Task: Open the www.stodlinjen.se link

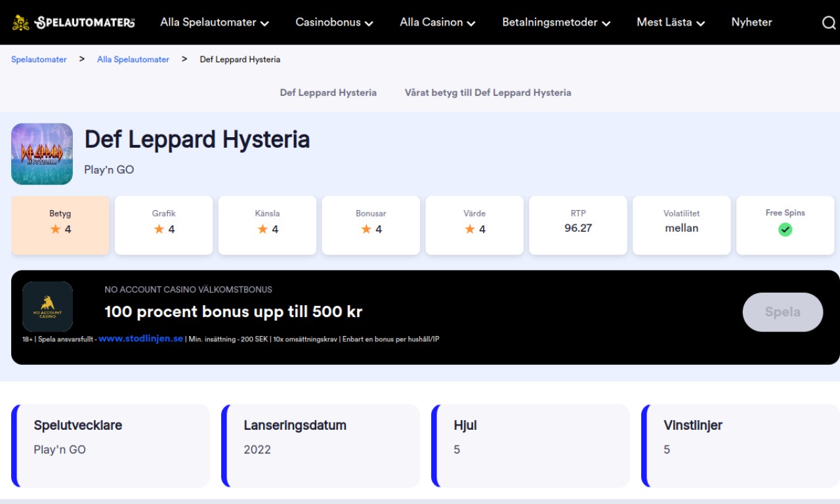Action: tap(140, 339)
